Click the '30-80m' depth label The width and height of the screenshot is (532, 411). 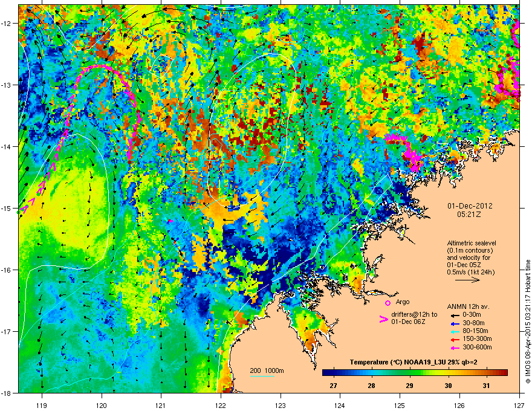click(x=473, y=323)
